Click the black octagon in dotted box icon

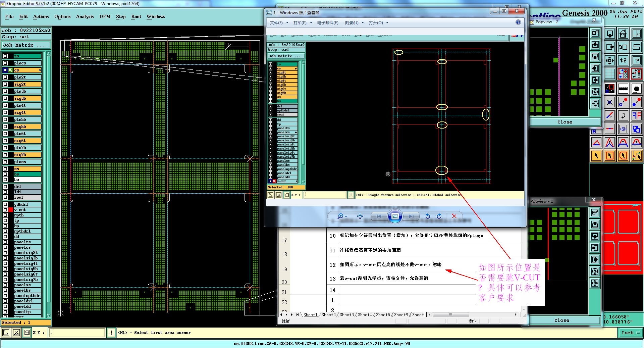click(x=636, y=89)
